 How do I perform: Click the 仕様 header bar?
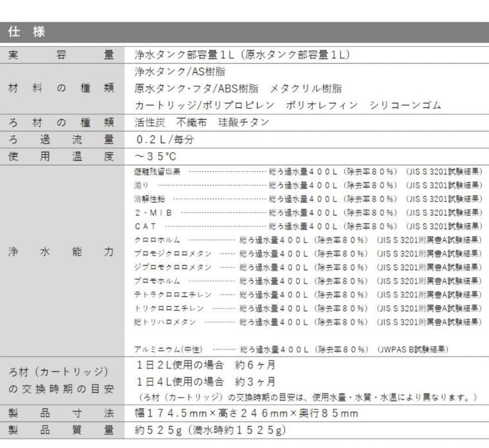[x=244, y=33]
